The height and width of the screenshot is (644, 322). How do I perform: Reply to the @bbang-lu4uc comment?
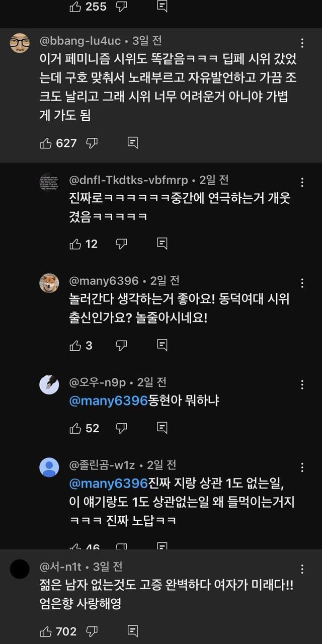click(x=133, y=143)
